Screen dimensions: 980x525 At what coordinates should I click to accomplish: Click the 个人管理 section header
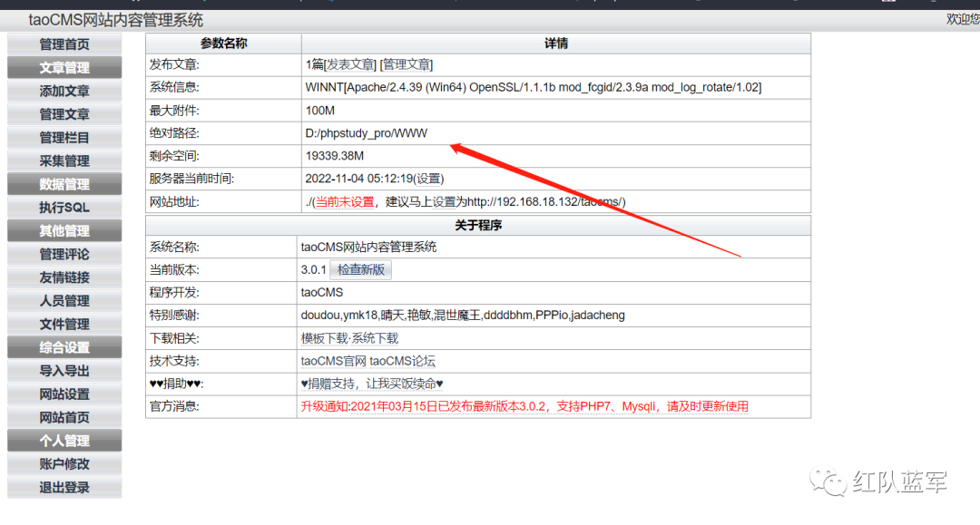tap(64, 441)
